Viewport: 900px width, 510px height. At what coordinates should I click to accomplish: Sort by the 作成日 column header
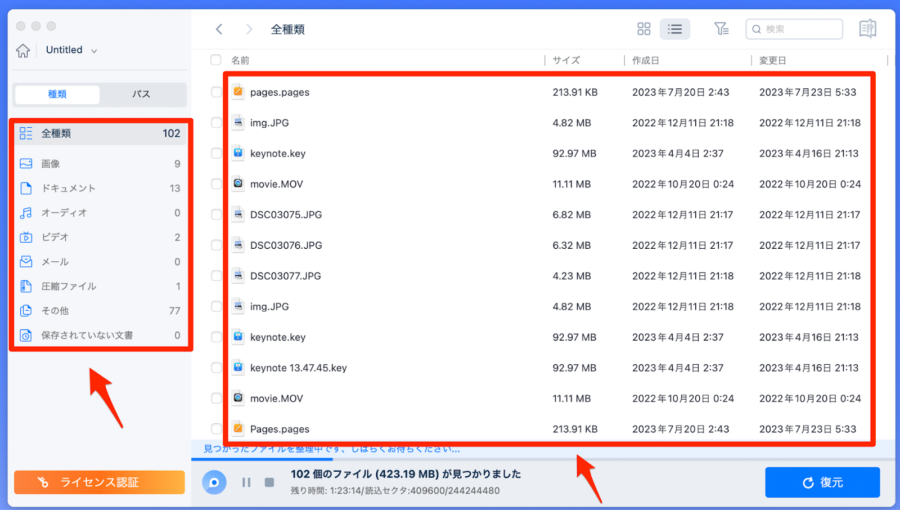click(646, 60)
